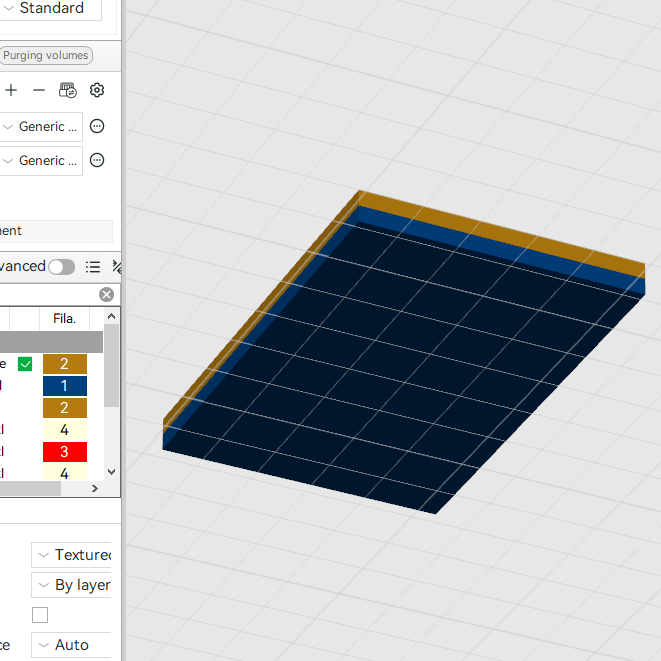This screenshot has height=661, width=661.
Task: Open more options for first Generic filament
Action: tap(97, 126)
